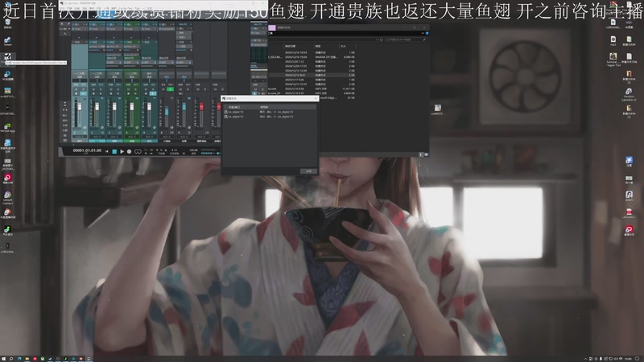644x362 pixels.
Task: Select the WinRAR ZIP file row in Explorer
Action: click(312, 57)
